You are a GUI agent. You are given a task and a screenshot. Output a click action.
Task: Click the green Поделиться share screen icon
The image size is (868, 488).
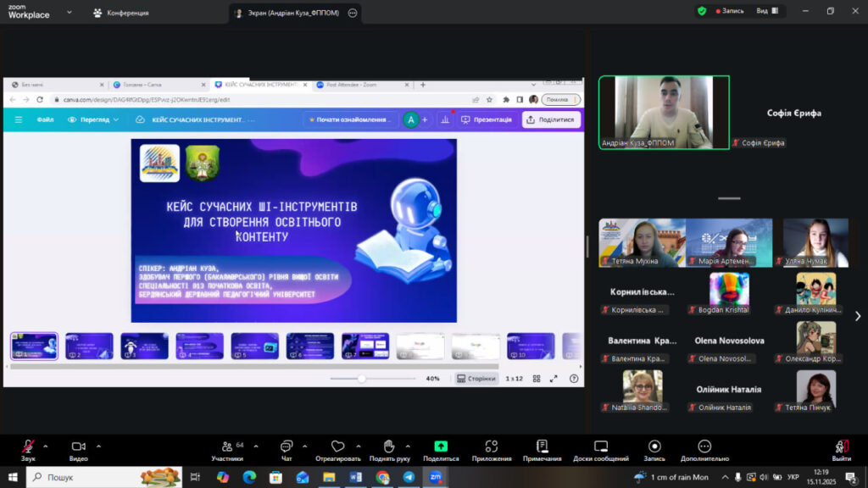click(x=441, y=446)
